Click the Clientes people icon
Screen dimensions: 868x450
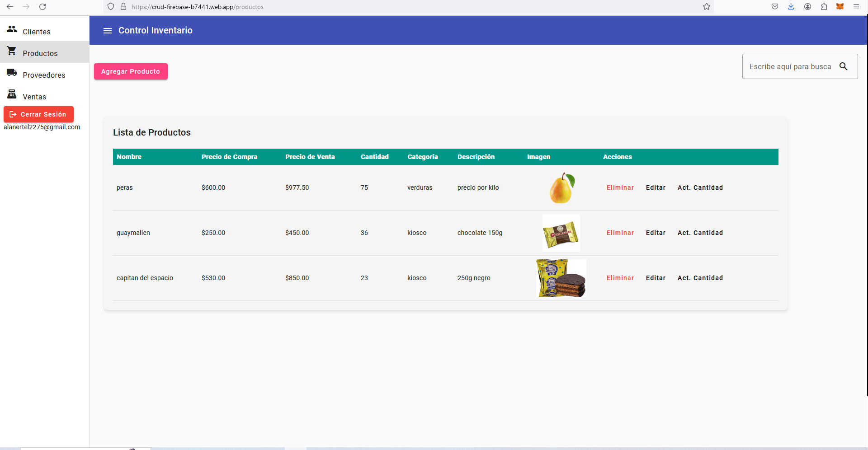[x=12, y=29]
